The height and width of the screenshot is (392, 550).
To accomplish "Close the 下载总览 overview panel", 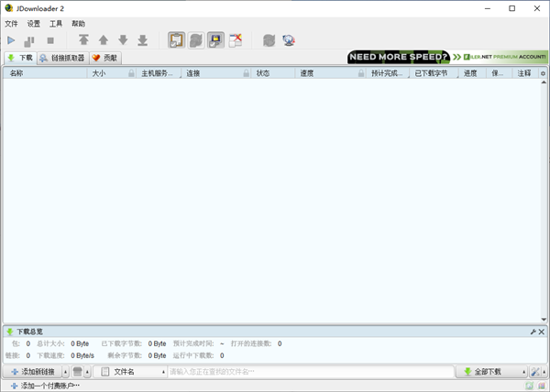I will [x=542, y=332].
